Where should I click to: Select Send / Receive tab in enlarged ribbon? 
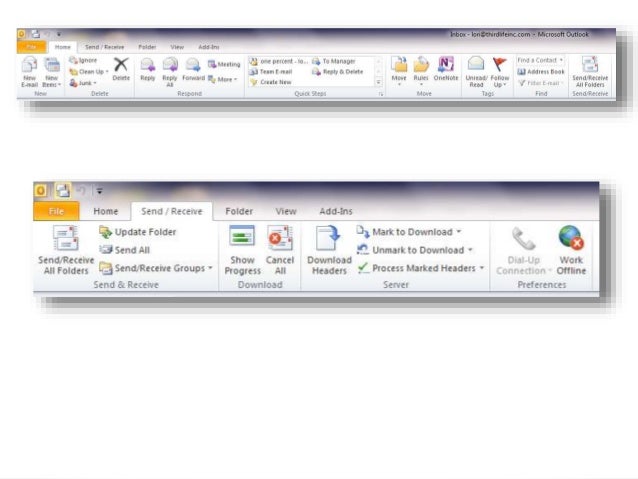pos(171,211)
